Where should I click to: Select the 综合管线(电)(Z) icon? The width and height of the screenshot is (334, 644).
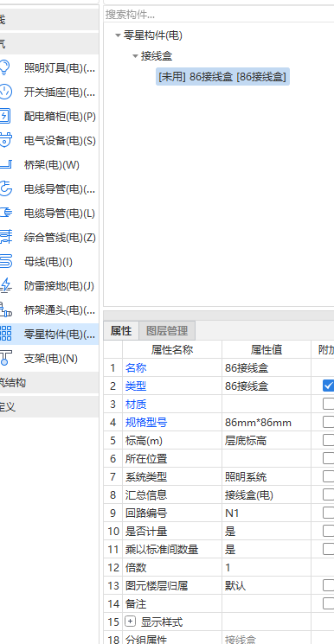[x=5, y=238]
